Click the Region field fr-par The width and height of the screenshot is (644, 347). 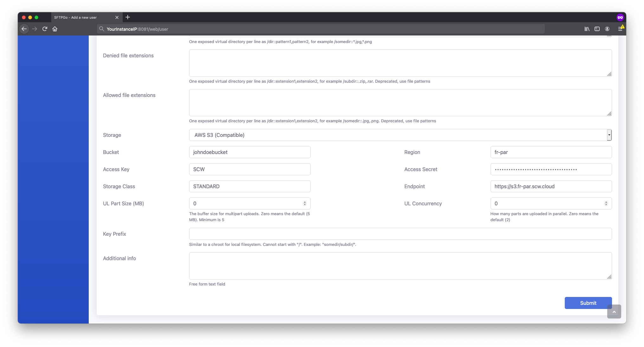tap(551, 152)
